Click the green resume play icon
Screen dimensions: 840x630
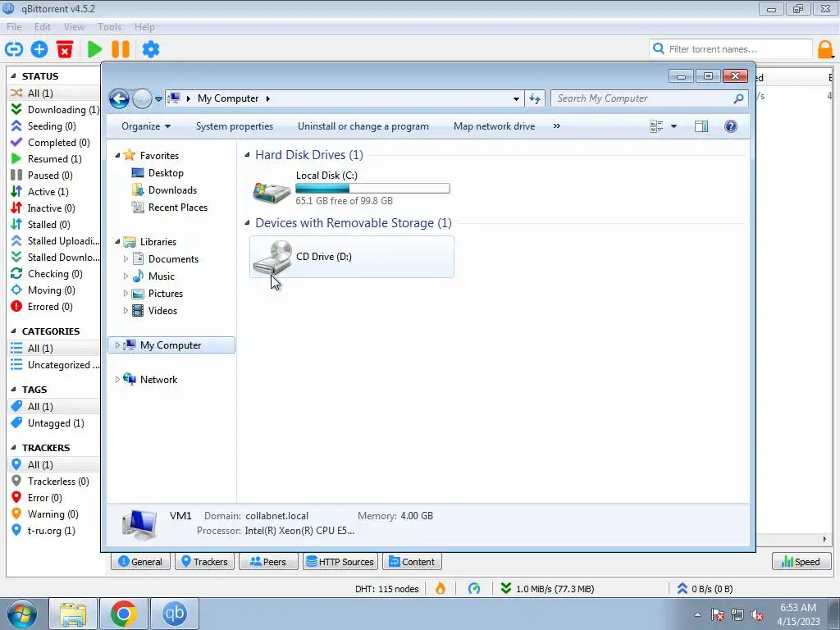[95, 49]
